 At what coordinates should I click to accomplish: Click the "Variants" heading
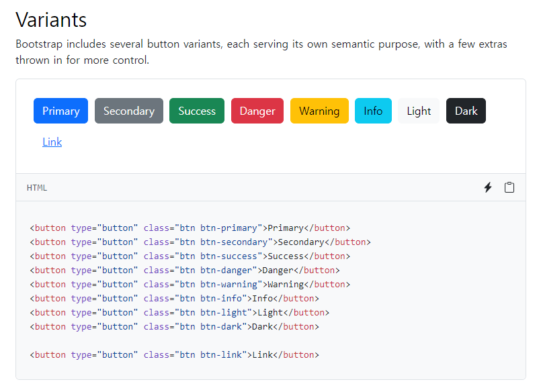tap(51, 19)
